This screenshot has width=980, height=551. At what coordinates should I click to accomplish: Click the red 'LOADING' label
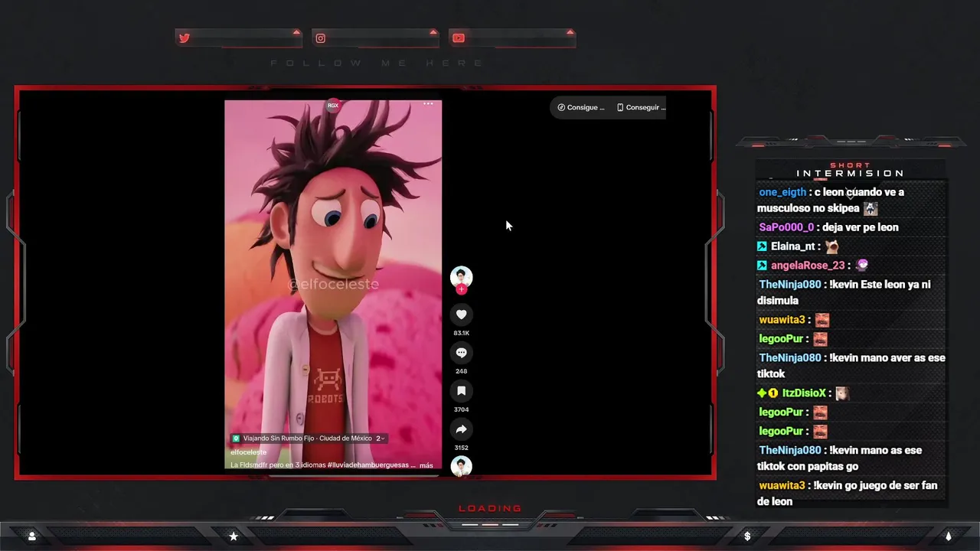click(490, 508)
